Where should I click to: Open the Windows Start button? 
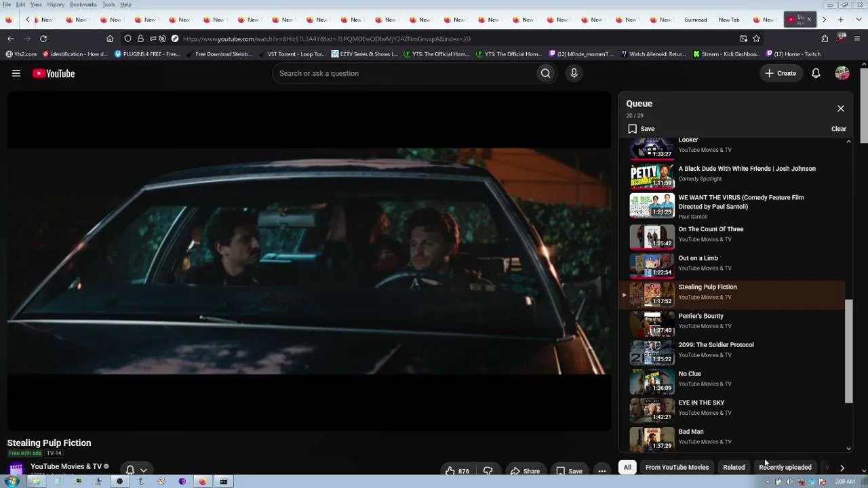[12, 481]
